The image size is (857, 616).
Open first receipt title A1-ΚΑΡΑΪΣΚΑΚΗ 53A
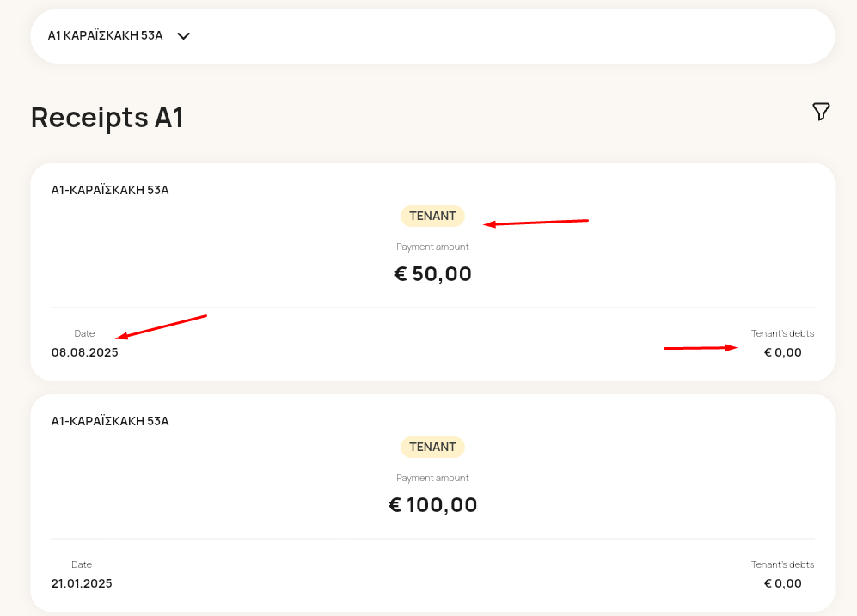pyautogui.click(x=110, y=190)
